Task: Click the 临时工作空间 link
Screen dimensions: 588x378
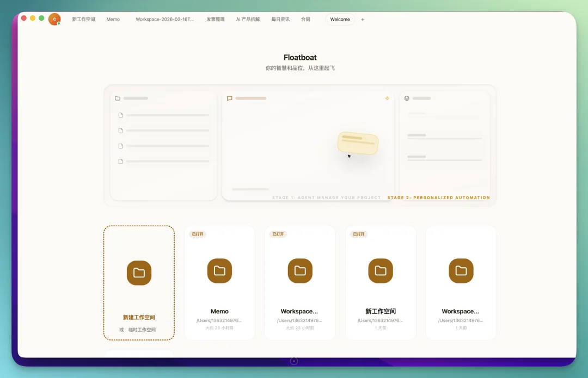Action: tap(142, 330)
